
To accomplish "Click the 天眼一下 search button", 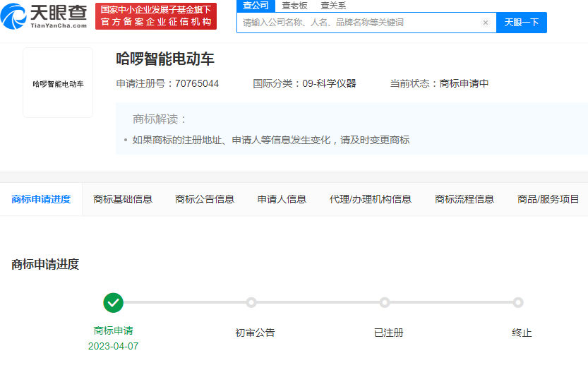I will click(521, 23).
